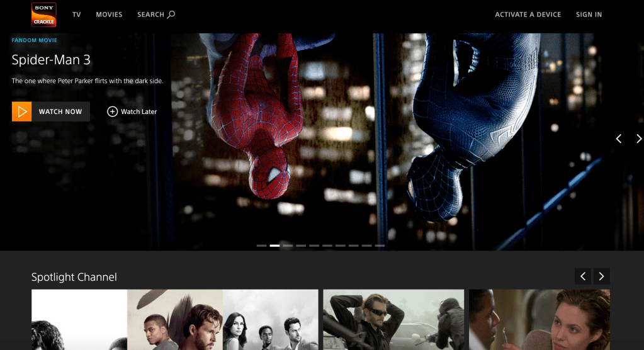Jump to the fifth carousel slide indicator

tap(314, 246)
